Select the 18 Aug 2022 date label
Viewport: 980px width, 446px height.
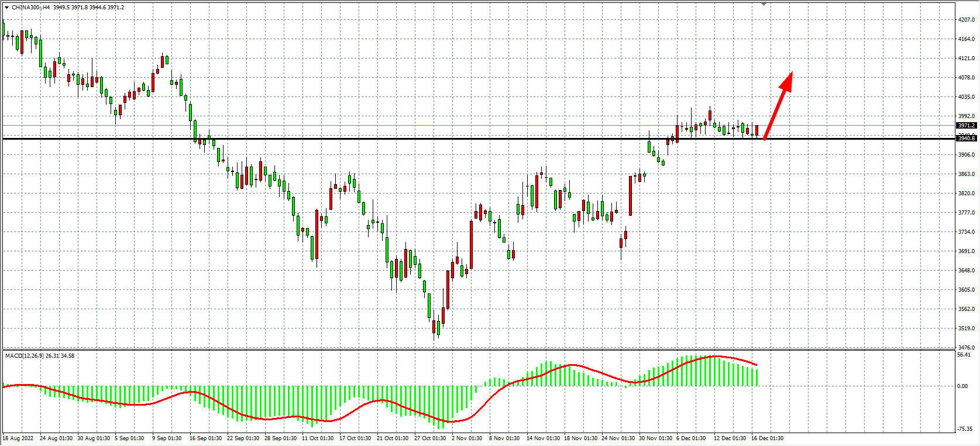pos(18,438)
